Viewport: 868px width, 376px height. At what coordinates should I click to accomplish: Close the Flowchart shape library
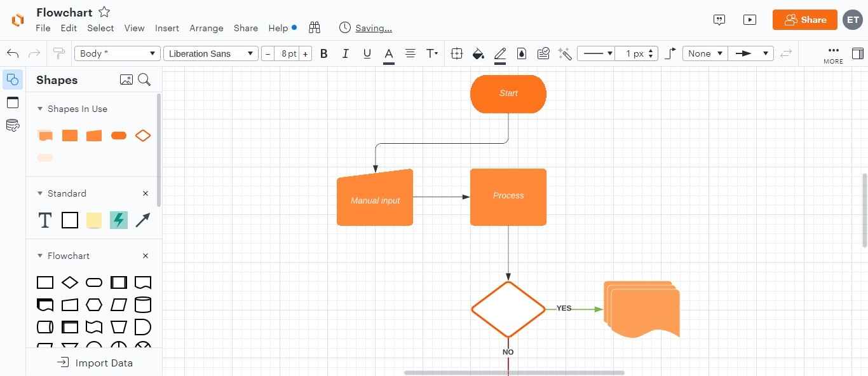tap(146, 256)
